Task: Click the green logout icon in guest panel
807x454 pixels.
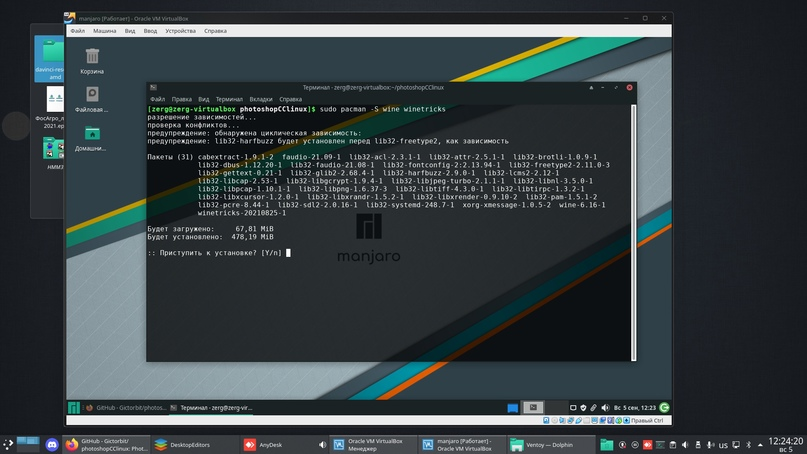Action: coord(664,408)
